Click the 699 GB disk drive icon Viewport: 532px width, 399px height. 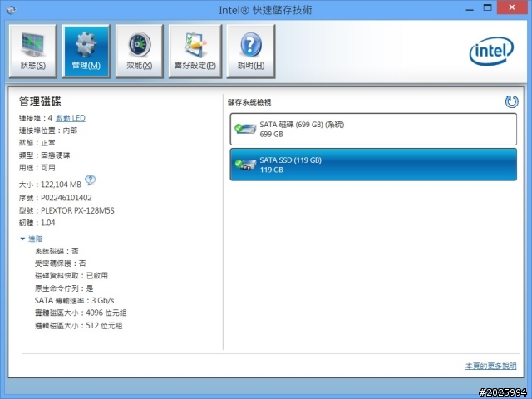pyautogui.click(x=245, y=129)
